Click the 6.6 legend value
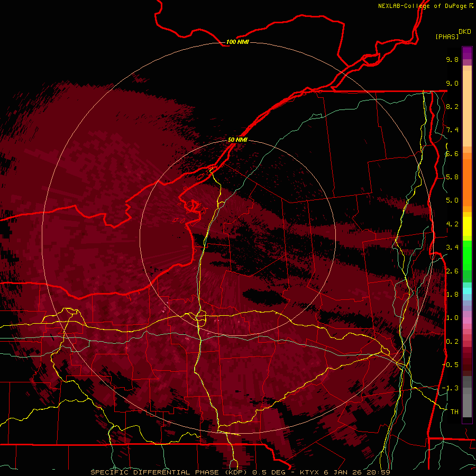This screenshot has height=476, width=476. coord(452,153)
